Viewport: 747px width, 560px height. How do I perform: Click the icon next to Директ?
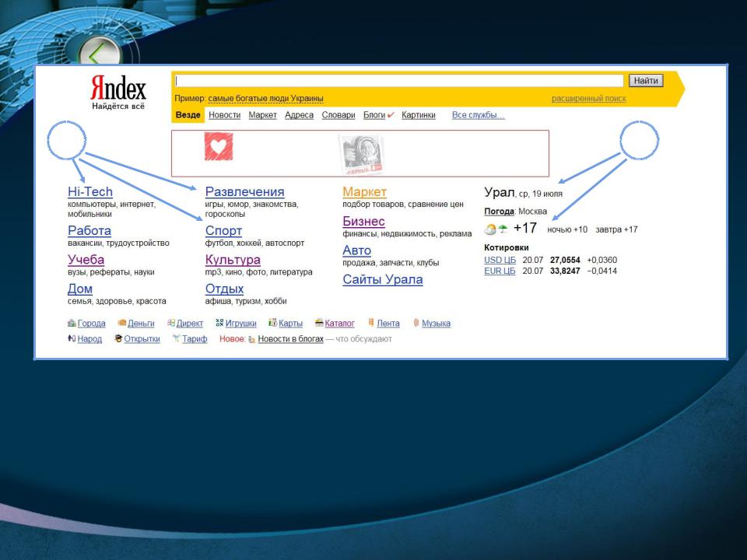pos(171,323)
